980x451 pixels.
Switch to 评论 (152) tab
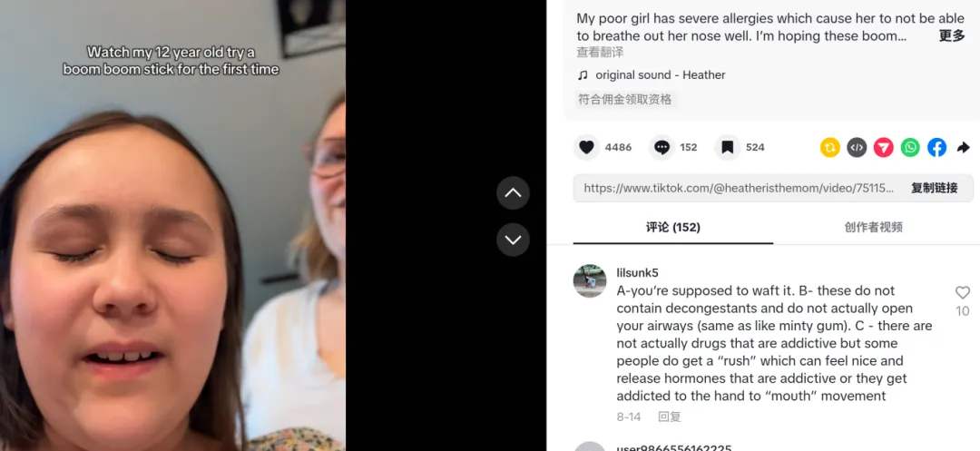(x=673, y=228)
